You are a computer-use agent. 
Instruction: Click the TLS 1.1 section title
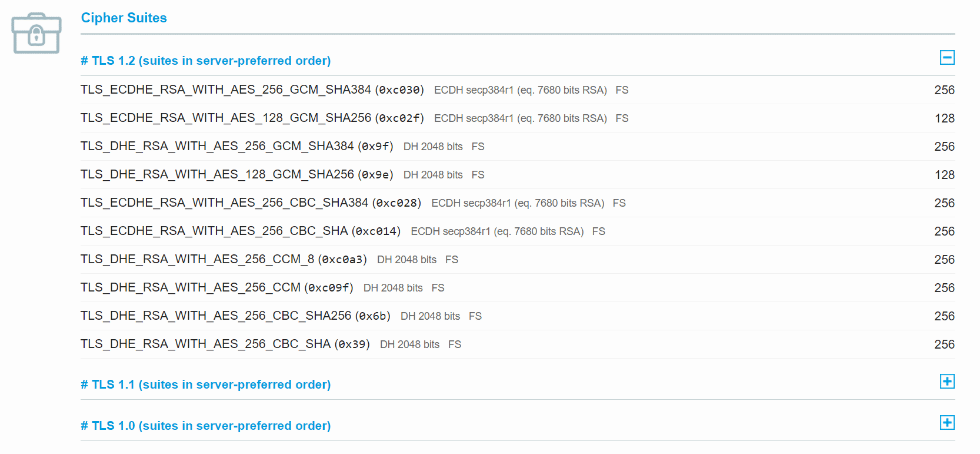(205, 385)
